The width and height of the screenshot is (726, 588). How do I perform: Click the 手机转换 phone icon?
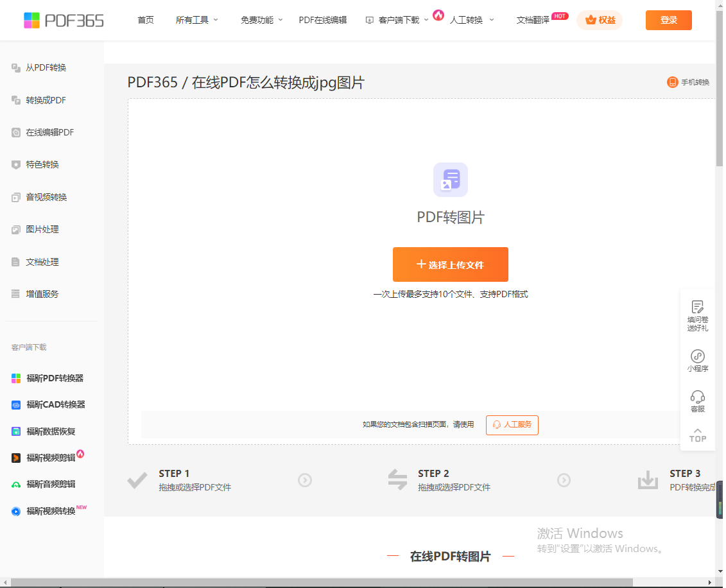coord(672,82)
